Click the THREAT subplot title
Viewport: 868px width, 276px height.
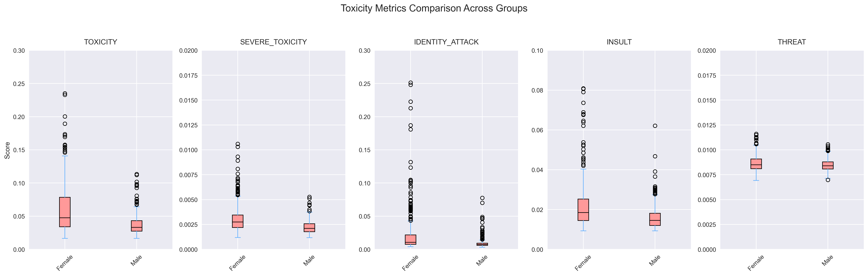(x=792, y=42)
